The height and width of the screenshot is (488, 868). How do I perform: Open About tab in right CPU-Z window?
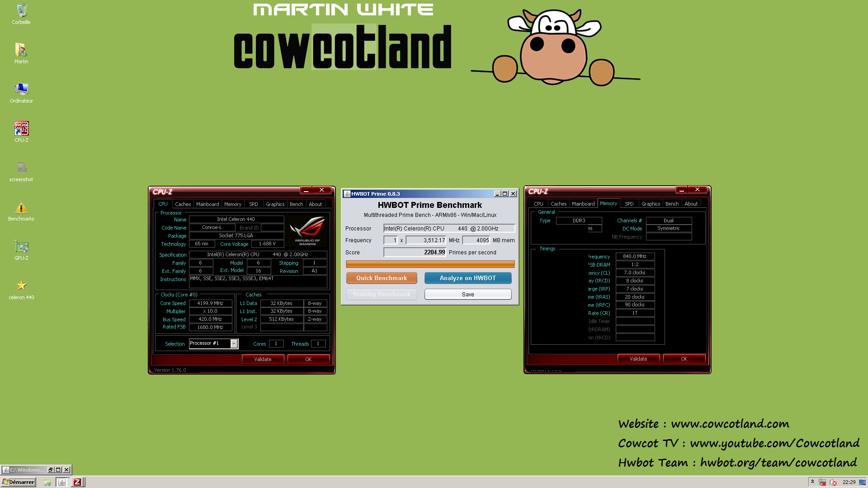tap(691, 204)
